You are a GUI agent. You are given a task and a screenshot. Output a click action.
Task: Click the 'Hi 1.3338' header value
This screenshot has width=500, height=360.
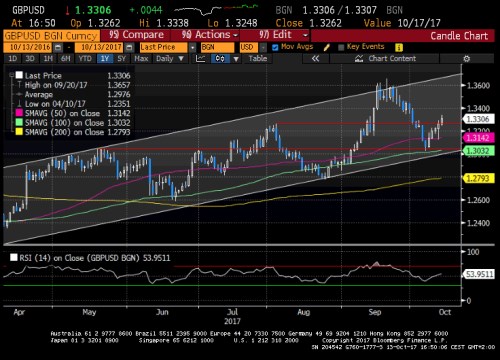pos(164,23)
